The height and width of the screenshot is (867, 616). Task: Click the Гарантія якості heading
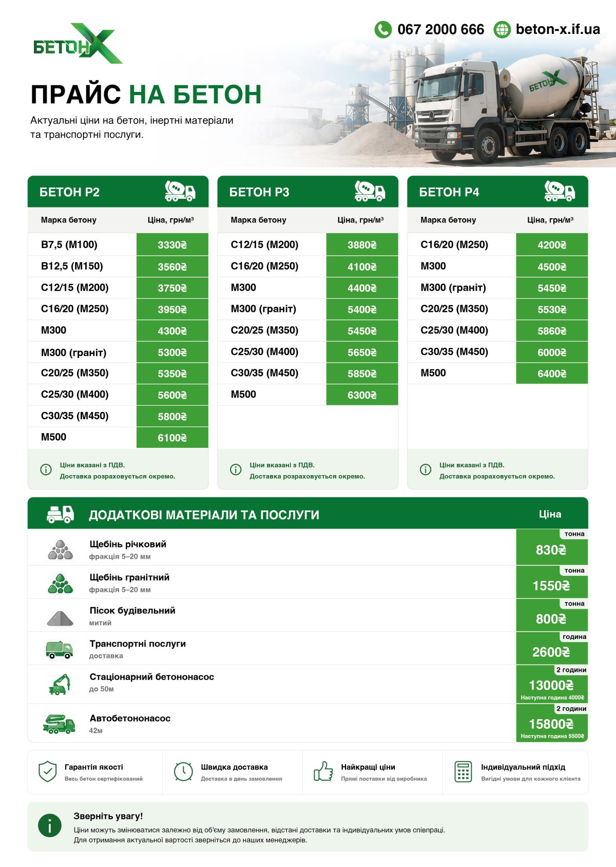(94, 767)
